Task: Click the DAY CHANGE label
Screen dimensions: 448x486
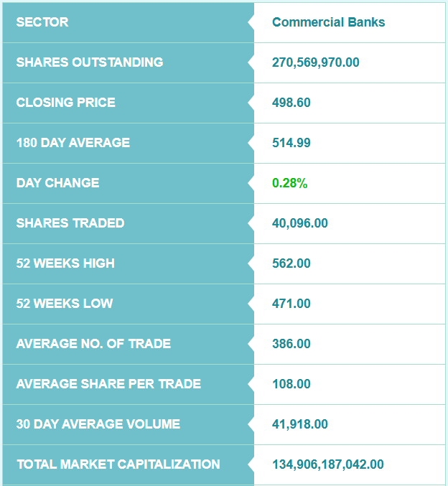Action: tap(57, 183)
